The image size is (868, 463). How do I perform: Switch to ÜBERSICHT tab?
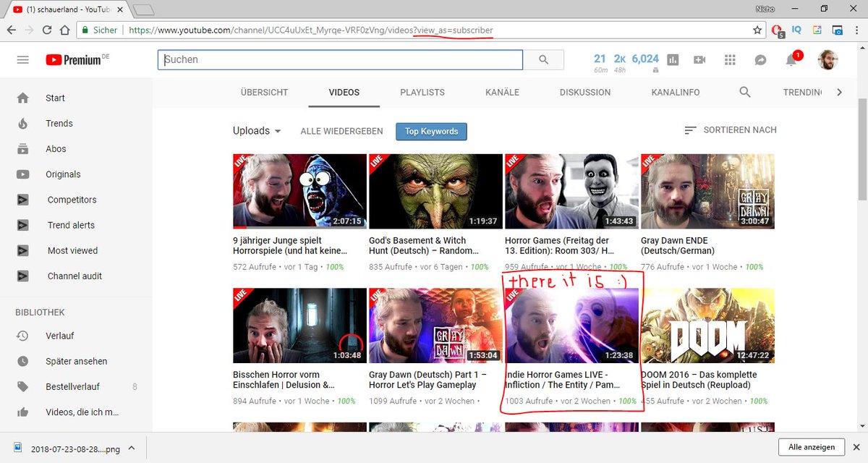click(x=264, y=92)
